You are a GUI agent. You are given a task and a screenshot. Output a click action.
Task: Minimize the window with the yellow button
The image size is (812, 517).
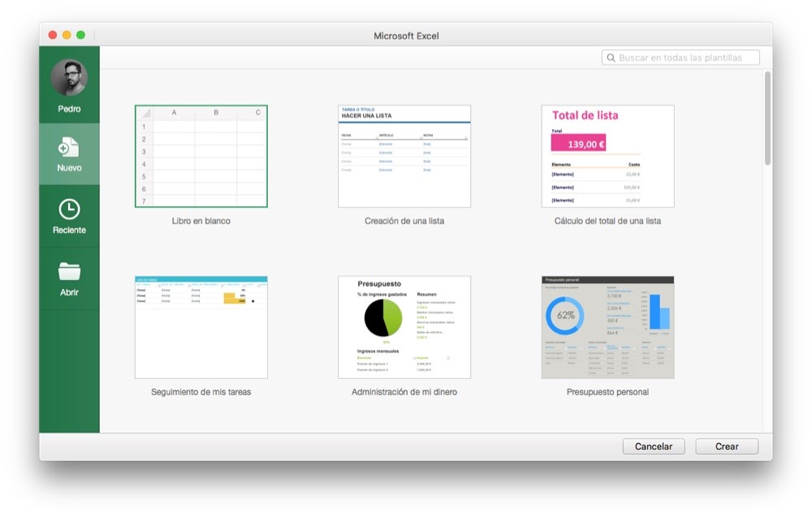coord(67,35)
